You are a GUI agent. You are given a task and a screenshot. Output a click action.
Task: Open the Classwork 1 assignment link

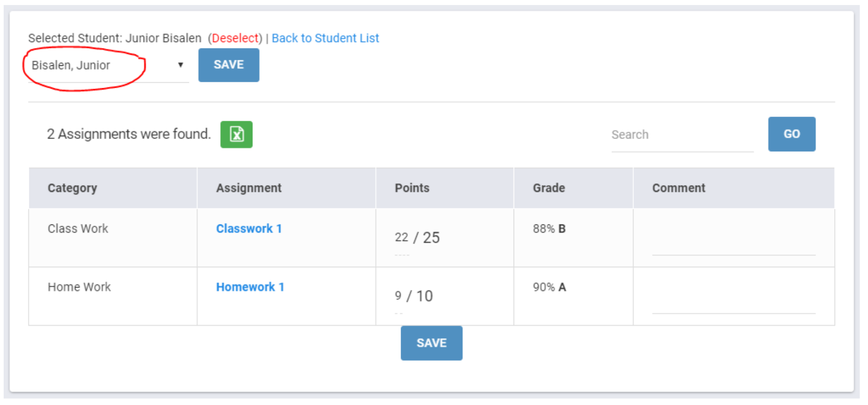[249, 229]
